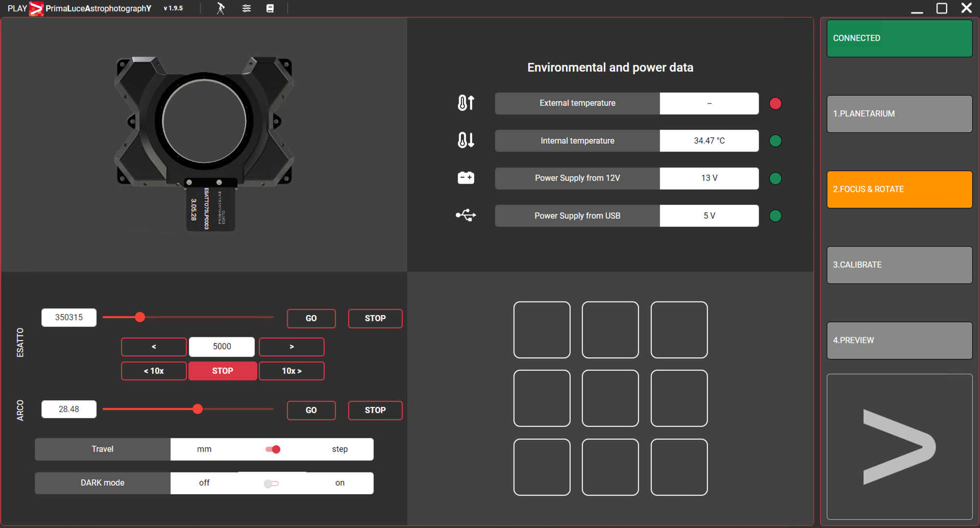This screenshot has width=980, height=528.
Task: Click the step label in Travel row
Action: 340,449
